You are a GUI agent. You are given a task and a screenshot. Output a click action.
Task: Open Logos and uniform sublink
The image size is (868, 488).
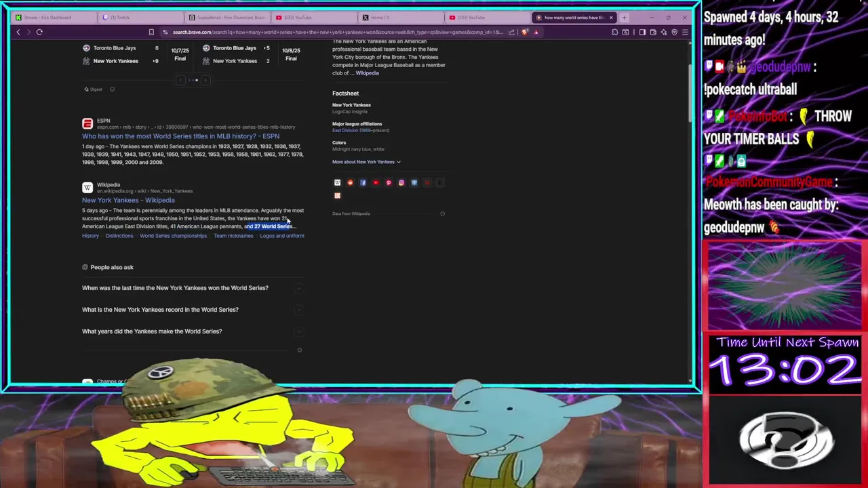(282, 236)
